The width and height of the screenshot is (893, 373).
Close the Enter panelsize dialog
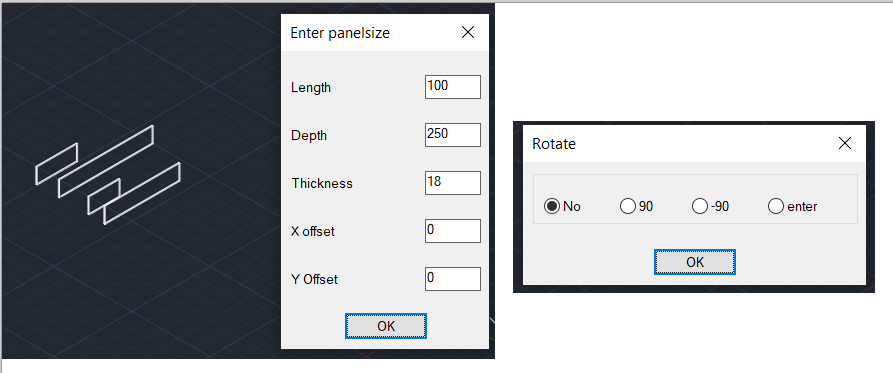[x=468, y=32]
